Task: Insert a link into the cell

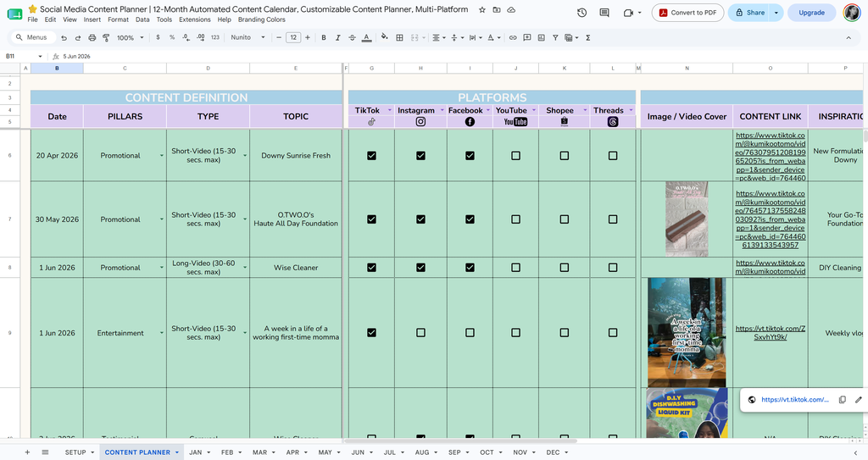Action: click(513, 37)
